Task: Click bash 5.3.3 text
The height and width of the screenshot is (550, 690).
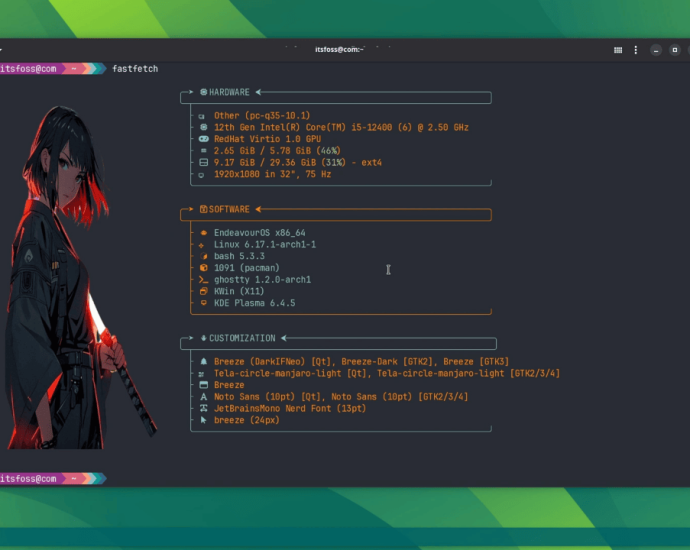Action: click(239, 256)
